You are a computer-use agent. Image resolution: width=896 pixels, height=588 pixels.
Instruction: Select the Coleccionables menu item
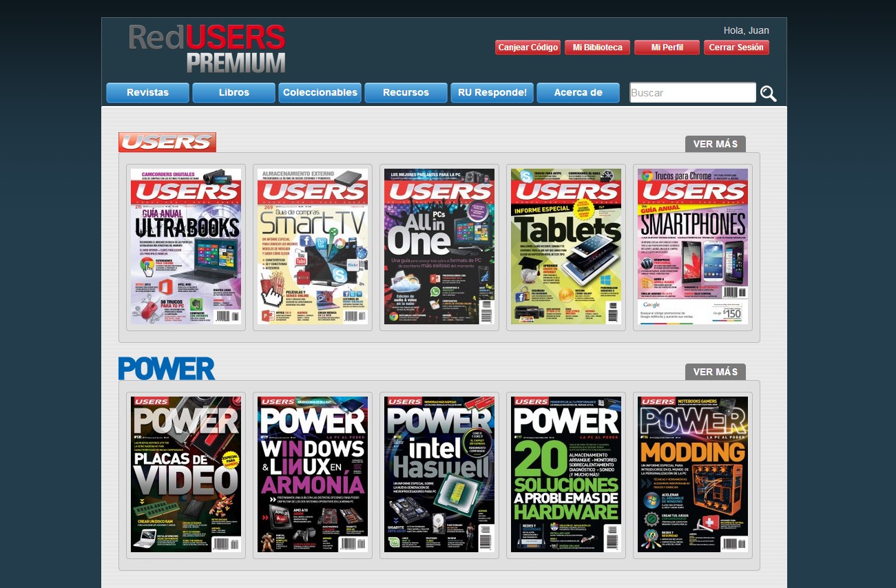pos(320,92)
